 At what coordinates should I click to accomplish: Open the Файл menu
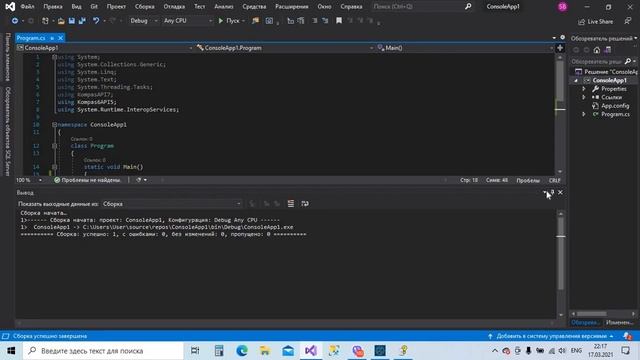[27, 7]
